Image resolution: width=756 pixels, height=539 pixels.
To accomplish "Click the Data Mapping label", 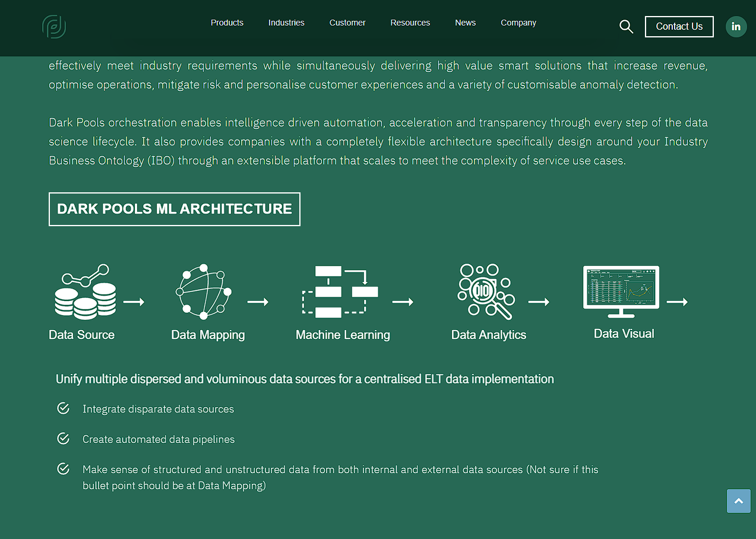I will [x=208, y=335].
